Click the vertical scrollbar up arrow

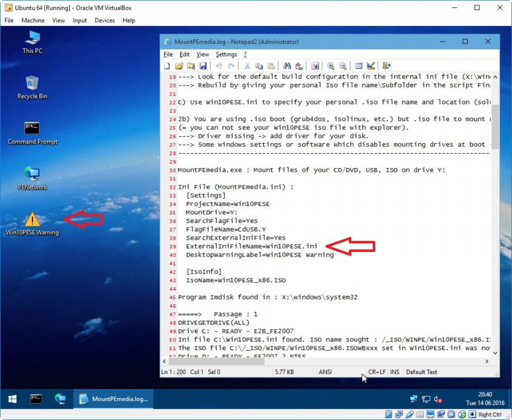(x=495, y=77)
